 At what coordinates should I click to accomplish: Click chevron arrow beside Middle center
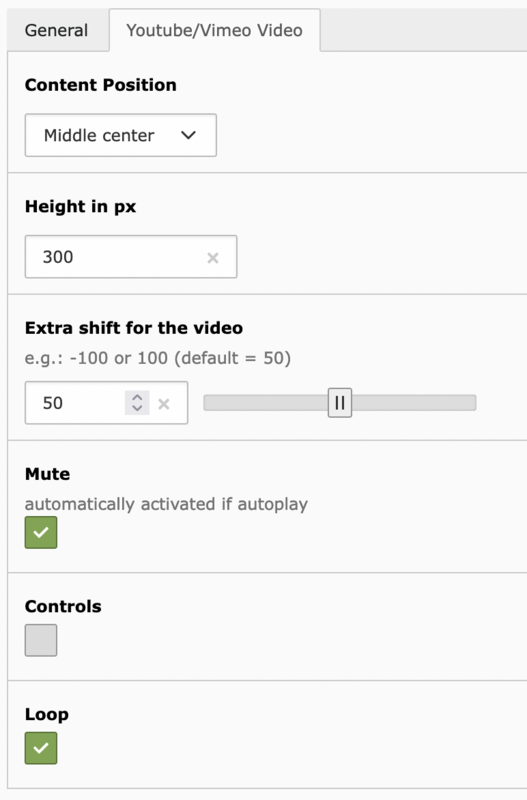188,135
